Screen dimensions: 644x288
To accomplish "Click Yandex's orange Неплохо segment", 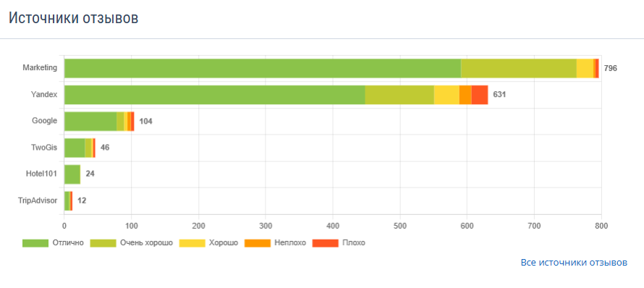I will point(465,95).
